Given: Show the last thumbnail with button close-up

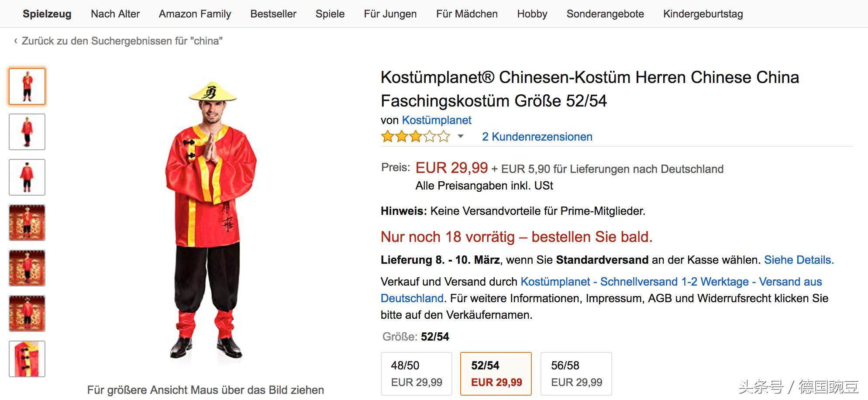Looking at the screenshot, I should point(27,359).
